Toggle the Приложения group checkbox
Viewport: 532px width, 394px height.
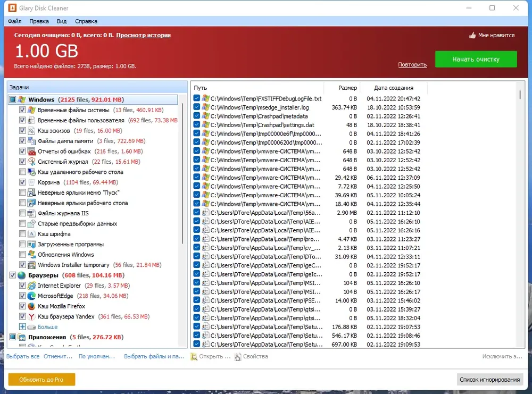pyautogui.click(x=13, y=337)
